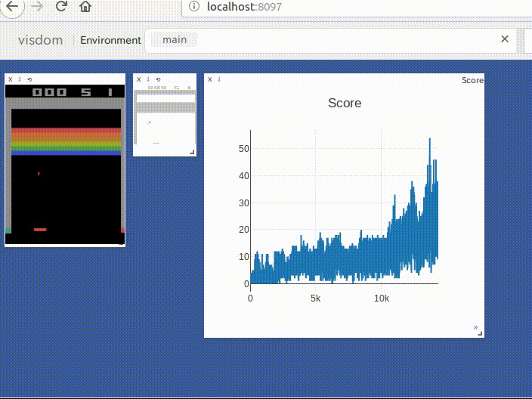
Task: Click the 5k x-axis tick label
Action: tap(316, 298)
